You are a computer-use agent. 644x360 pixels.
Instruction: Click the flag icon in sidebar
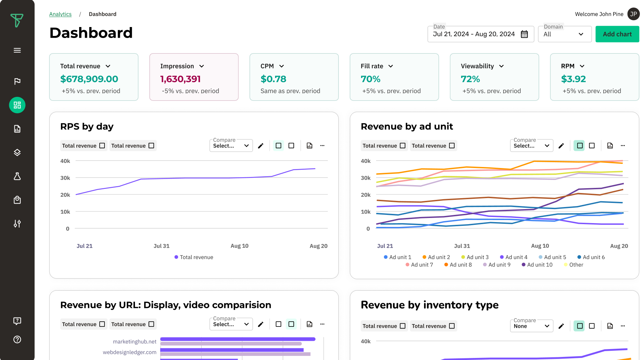click(17, 81)
